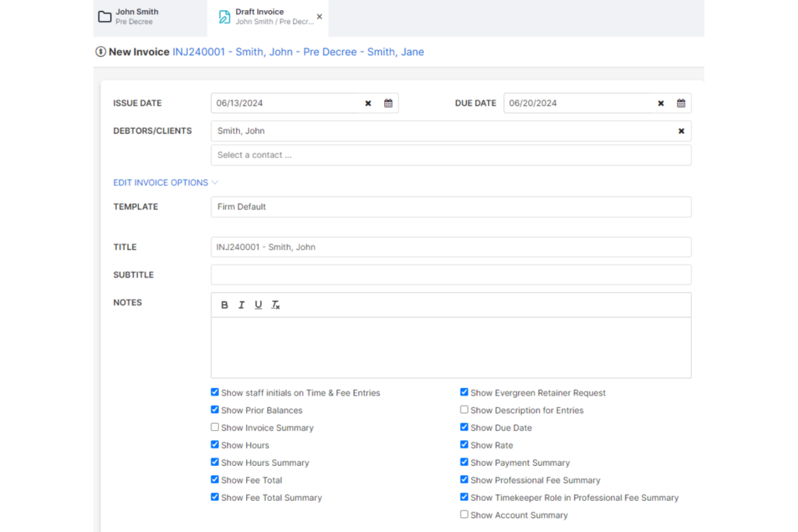Apply italic formatting in Notes
Image resolution: width=798 pixels, height=532 pixels.
pyautogui.click(x=242, y=305)
